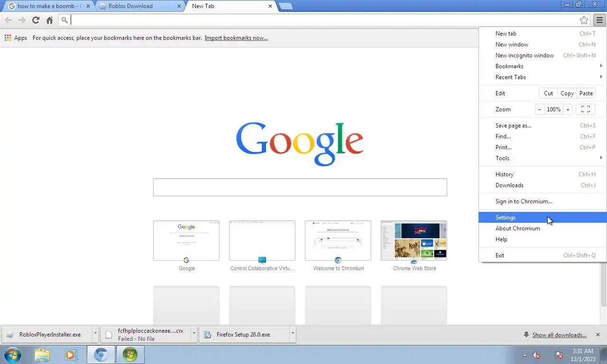607x364 pixels.
Task: Open RobloxPlayerInstaller.exe download options arrow
Action: [x=95, y=334]
